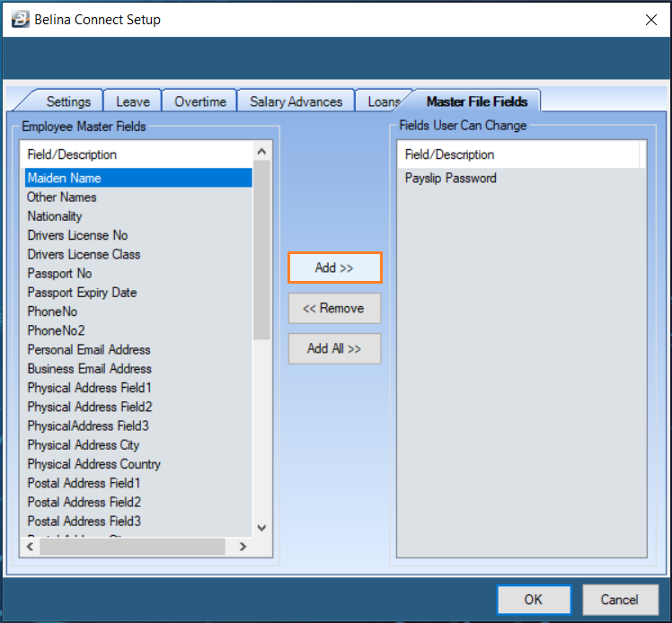Click the Belina app icon in title bar

coord(20,19)
